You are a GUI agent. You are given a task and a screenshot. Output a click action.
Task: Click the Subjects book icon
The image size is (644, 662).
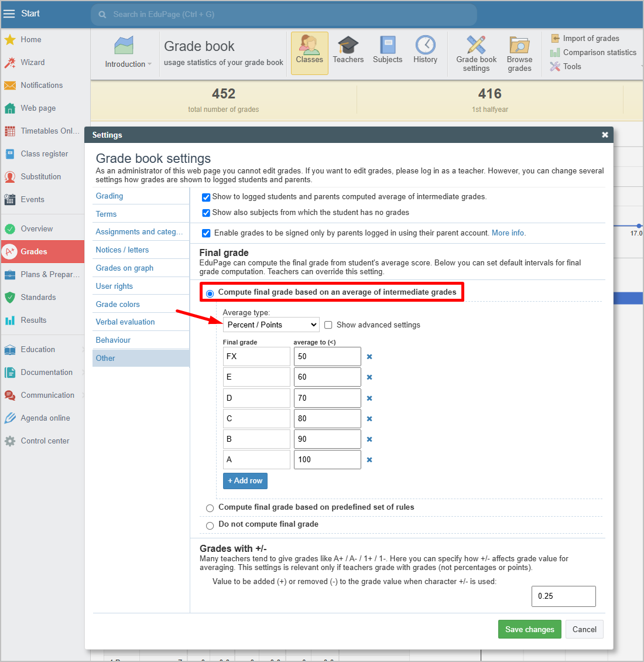388,46
